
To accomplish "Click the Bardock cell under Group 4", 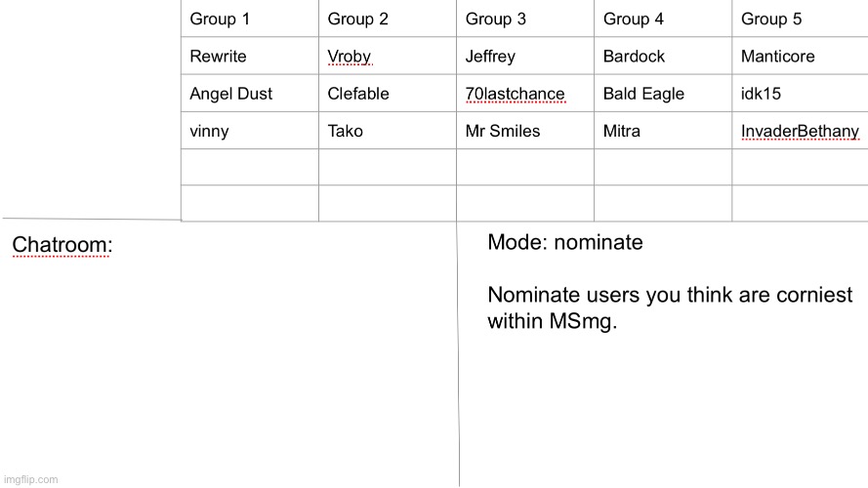I will [663, 56].
